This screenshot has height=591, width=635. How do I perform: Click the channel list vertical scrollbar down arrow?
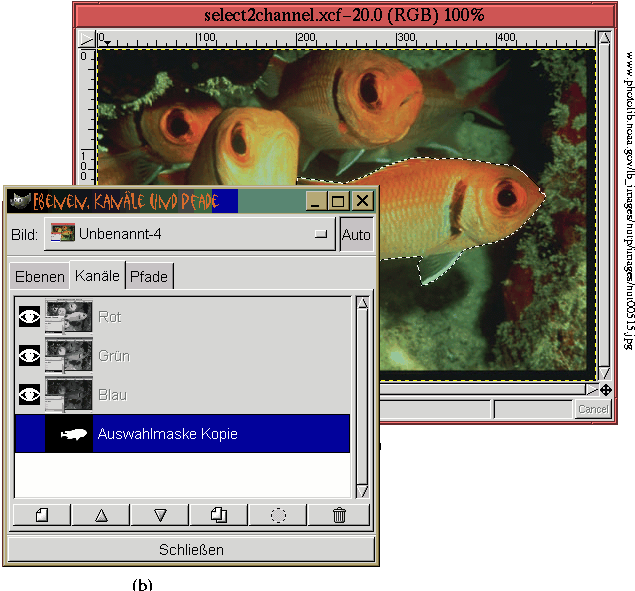363,490
